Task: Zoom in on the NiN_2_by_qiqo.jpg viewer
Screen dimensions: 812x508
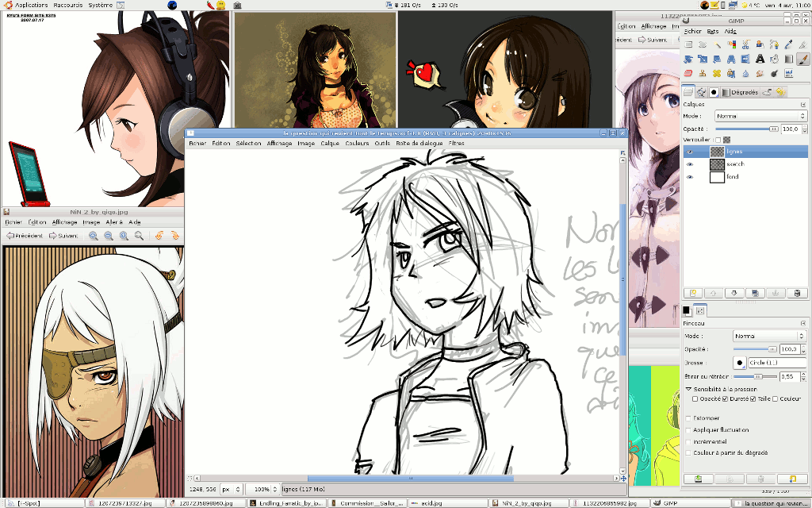Action: 94,236
